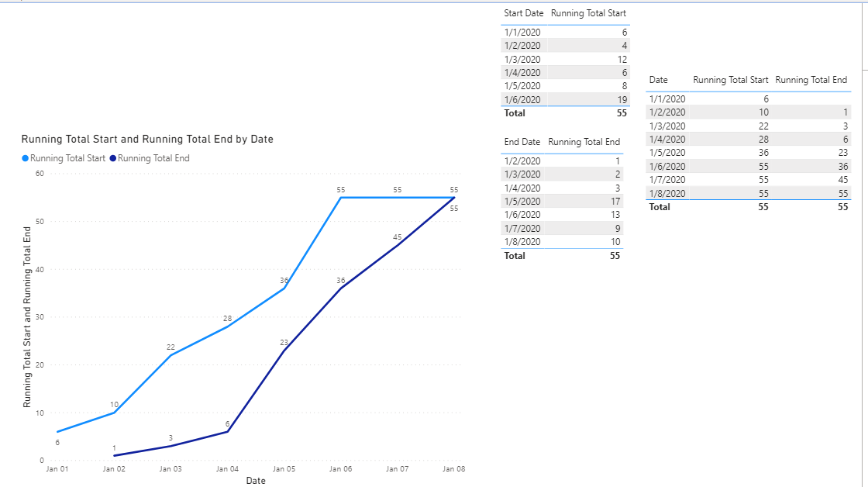Click the Date x-axis title

256,480
